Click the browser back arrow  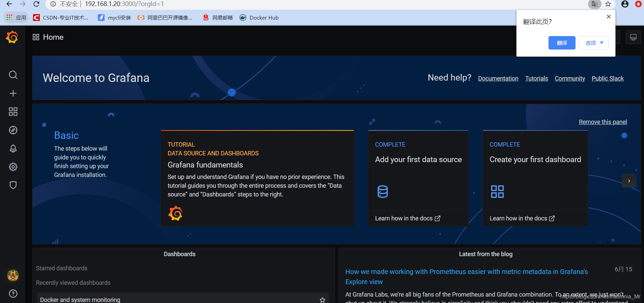[x=9, y=4]
